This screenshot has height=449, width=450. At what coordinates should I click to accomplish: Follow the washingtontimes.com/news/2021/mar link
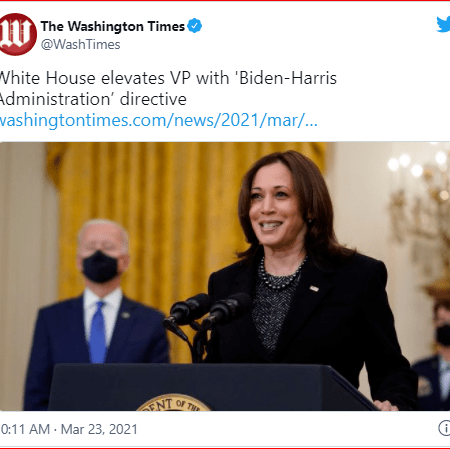point(158,120)
